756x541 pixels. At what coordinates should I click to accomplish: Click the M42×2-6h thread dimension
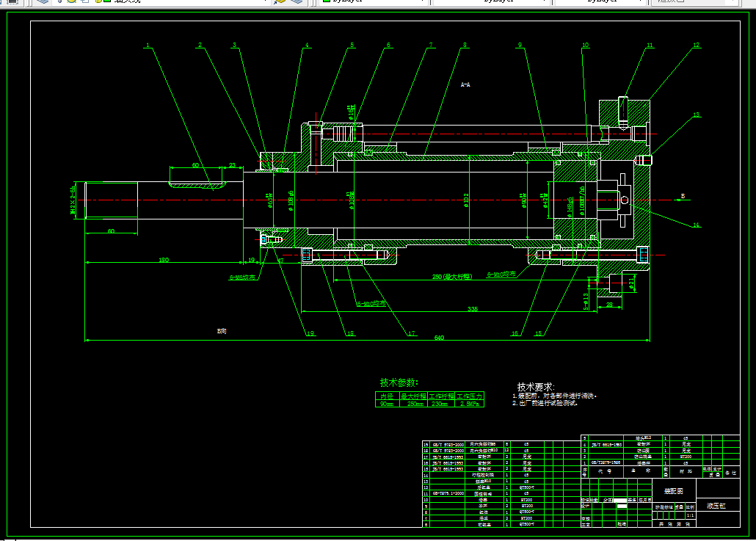tap(73, 200)
